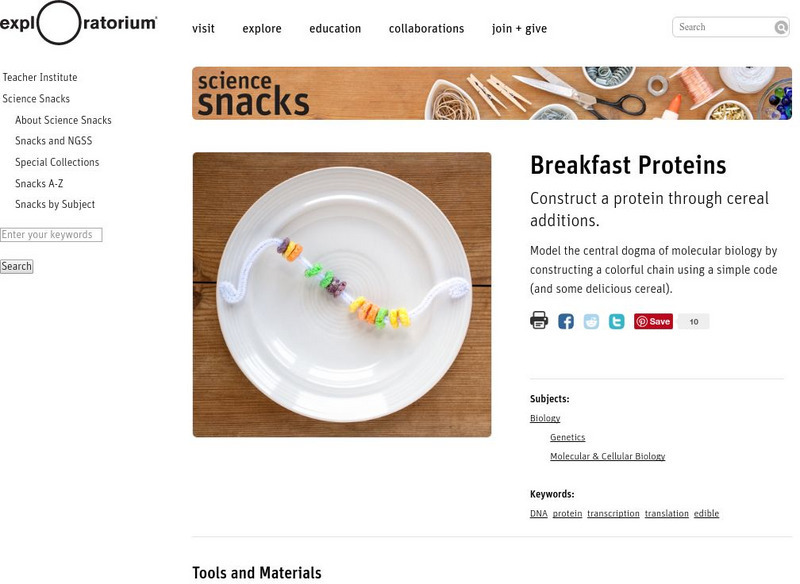
Task: Open the visit menu
Action: [203, 29]
